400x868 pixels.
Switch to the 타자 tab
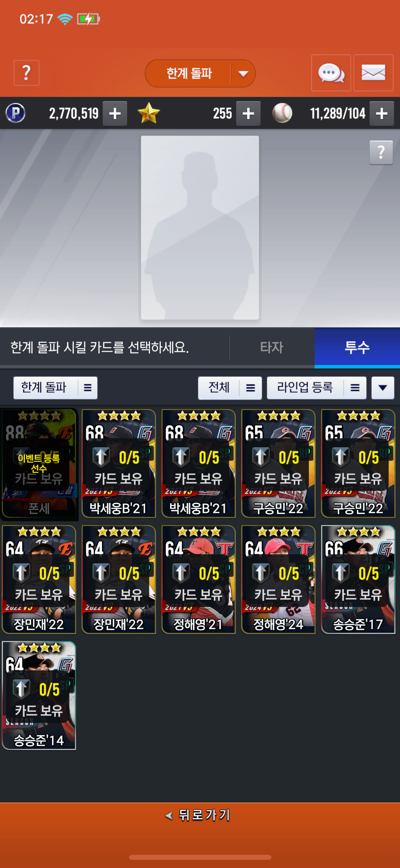point(272,347)
